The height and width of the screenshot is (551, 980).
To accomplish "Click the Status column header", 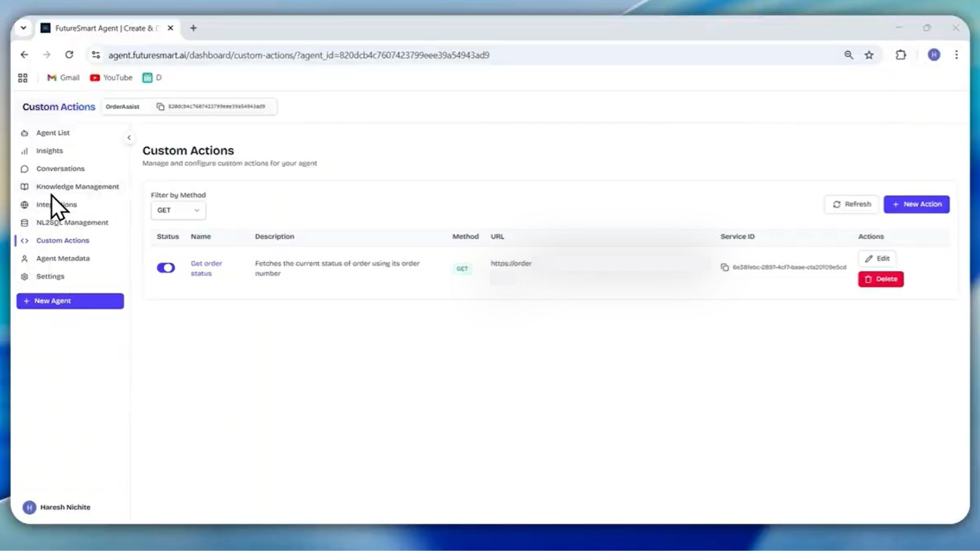I will pyautogui.click(x=167, y=236).
